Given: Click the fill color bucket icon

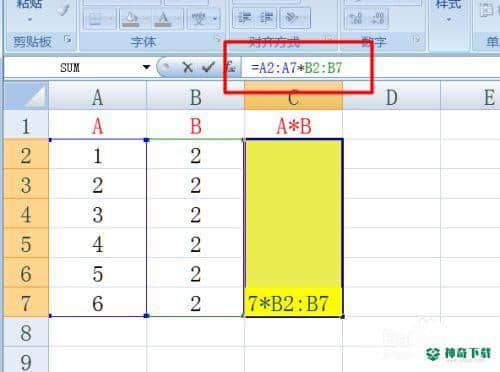Looking at the screenshot, I should tap(131, 19).
